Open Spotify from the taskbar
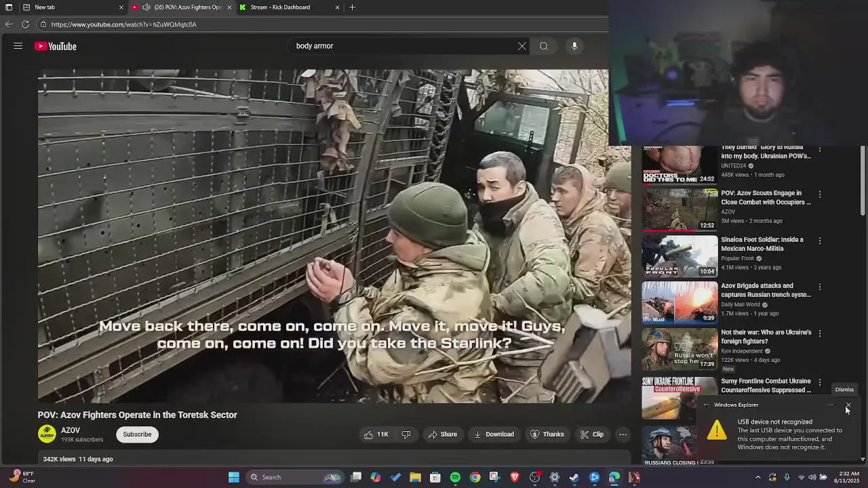The image size is (868, 488). pos(455,477)
